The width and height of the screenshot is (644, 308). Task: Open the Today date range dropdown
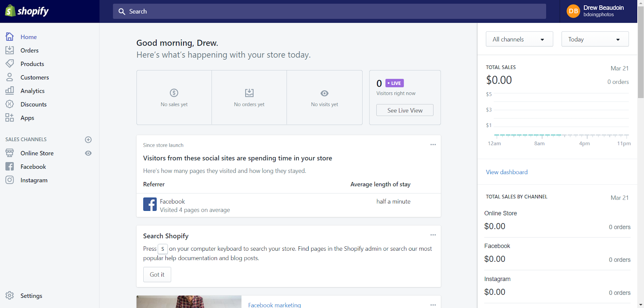[x=594, y=39]
